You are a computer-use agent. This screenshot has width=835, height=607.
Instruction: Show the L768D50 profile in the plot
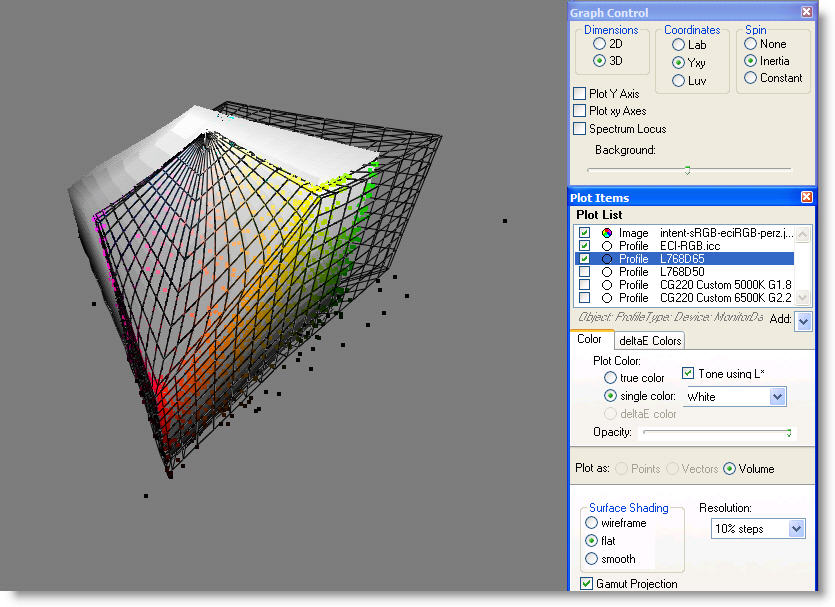[584, 272]
